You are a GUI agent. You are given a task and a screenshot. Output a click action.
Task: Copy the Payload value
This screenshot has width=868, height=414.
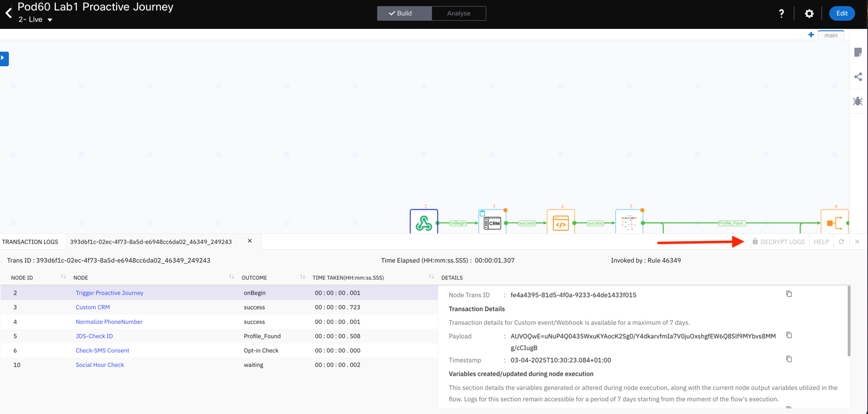789,335
